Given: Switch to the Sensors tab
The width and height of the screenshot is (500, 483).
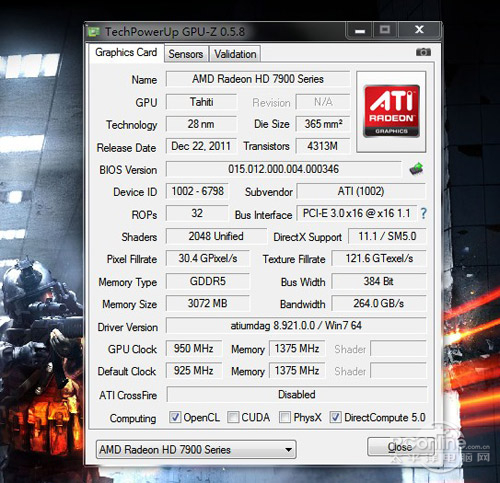Looking at the screenshot, I should tap(186, 54).
